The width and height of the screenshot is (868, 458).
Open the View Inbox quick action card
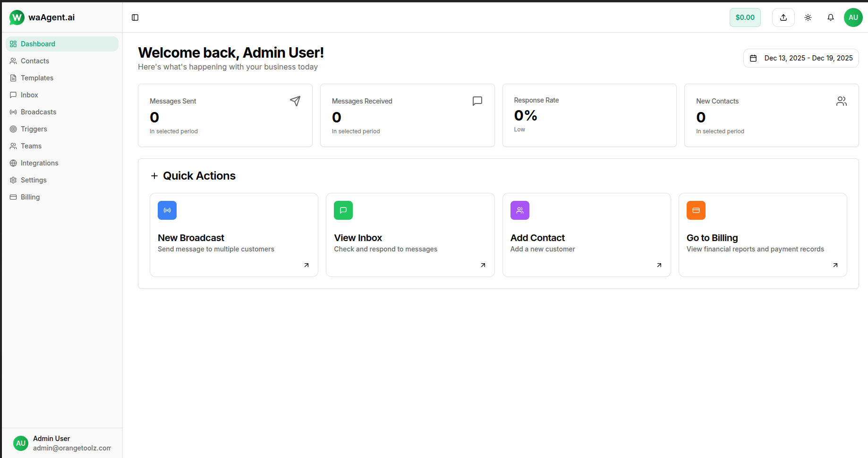[x=409, y=234]
